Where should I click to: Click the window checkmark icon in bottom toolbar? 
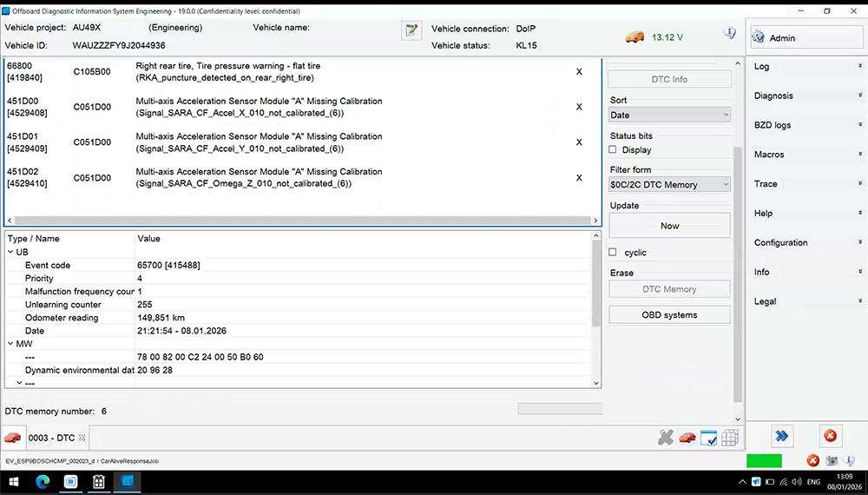(708, 438)
